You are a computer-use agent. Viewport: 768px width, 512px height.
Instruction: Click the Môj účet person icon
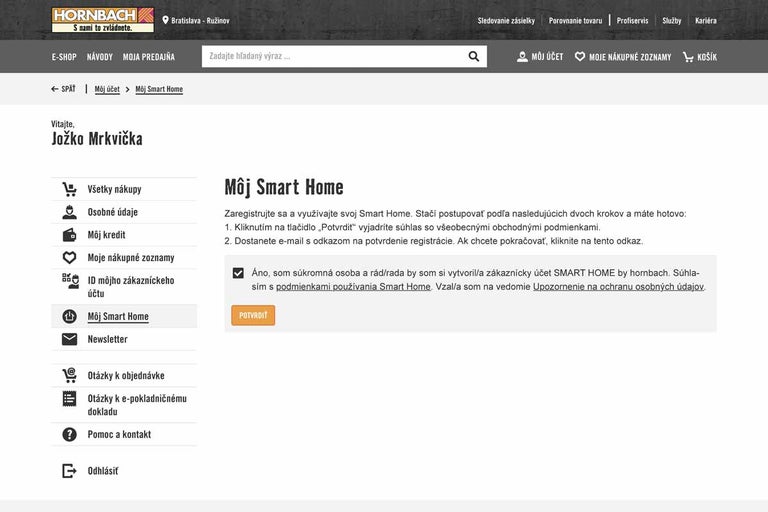pos(522,57)
